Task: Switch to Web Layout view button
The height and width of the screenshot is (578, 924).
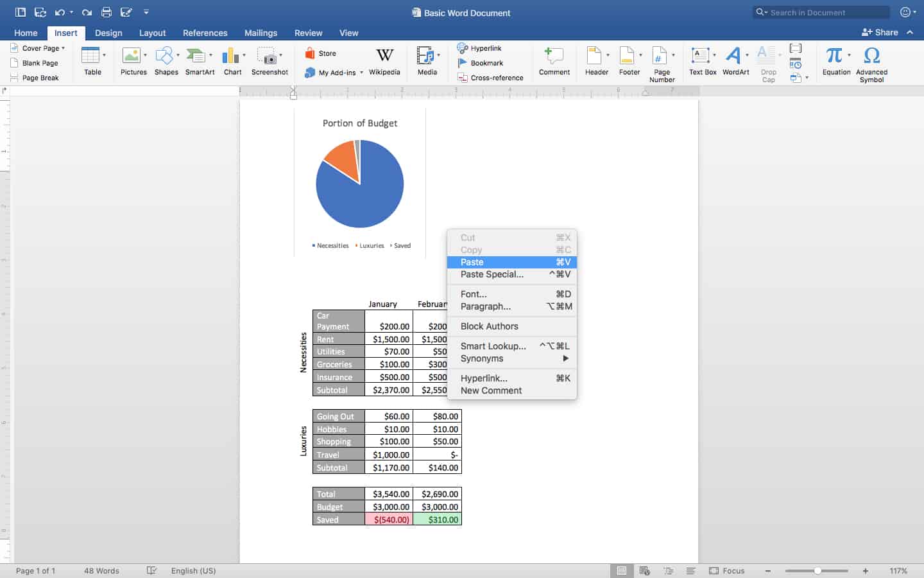Action: point(645,570)
